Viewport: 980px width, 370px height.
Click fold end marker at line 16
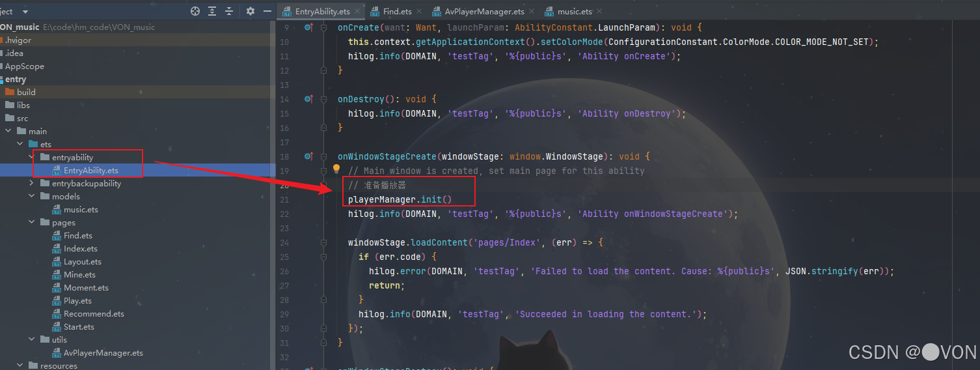(323, 128)
